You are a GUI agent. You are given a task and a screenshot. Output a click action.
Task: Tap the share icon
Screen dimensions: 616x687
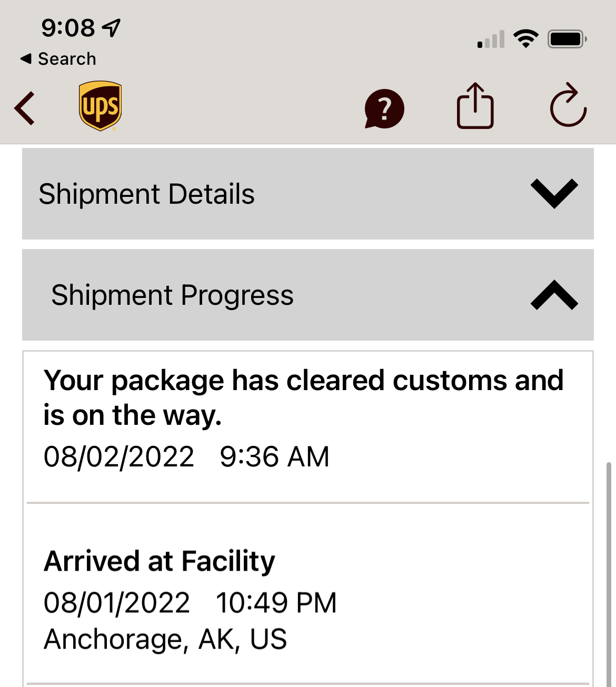(x=475, y=105)
